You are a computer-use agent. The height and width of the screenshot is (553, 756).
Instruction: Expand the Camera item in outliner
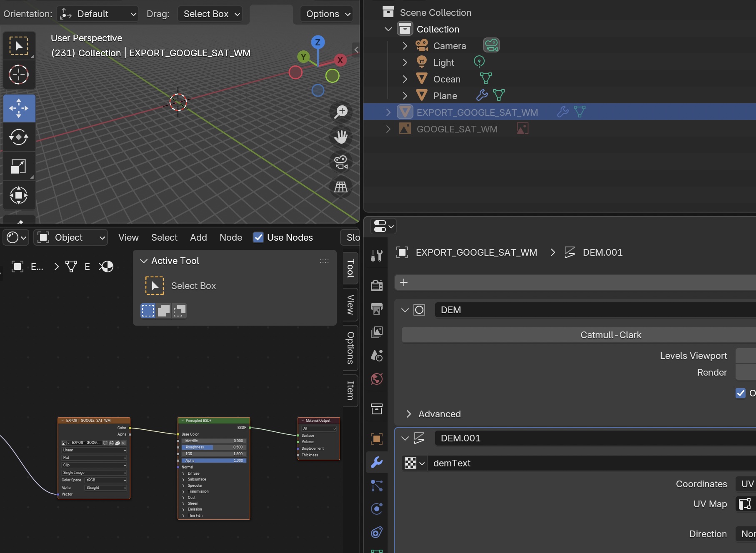click(405, 46)
